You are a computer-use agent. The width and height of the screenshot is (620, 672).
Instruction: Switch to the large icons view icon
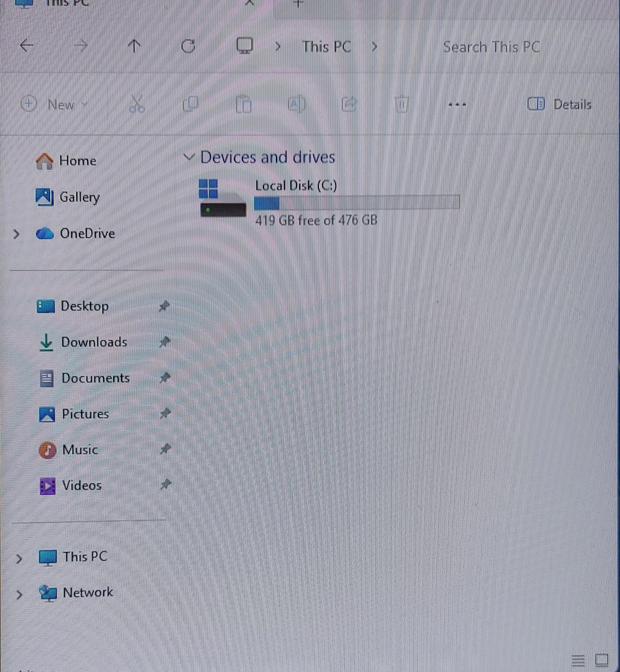pyautogui.click(x=602, y=660)
